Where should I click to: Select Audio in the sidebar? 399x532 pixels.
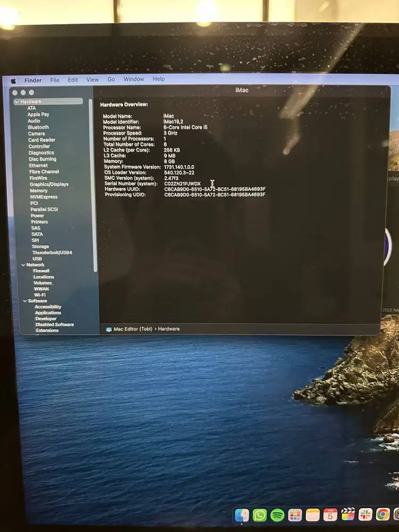(34, 121)
